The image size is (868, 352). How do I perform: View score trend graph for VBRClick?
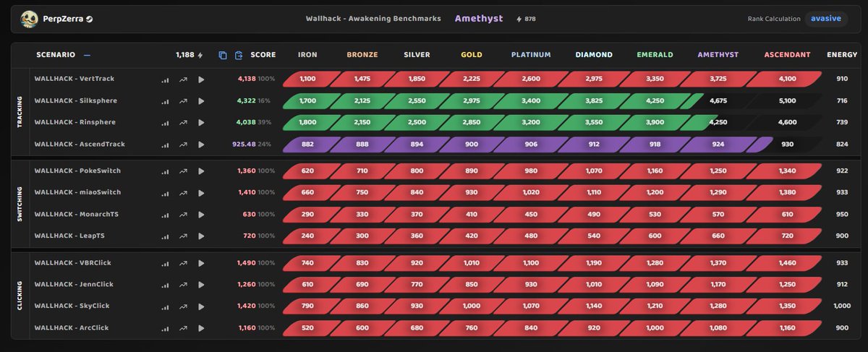pos(183,263)
